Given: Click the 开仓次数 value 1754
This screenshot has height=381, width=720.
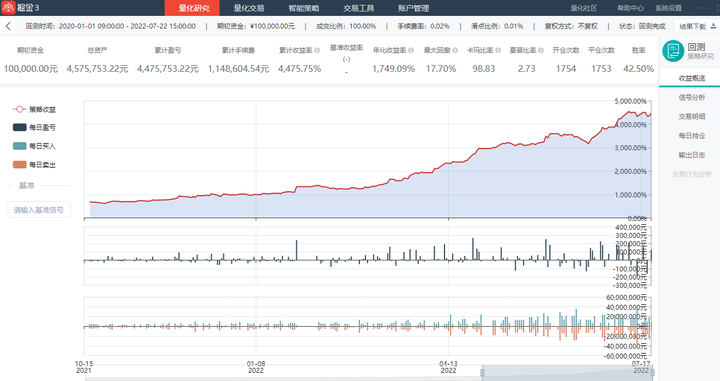Looking at the screenshot, I should pos(566,69).
